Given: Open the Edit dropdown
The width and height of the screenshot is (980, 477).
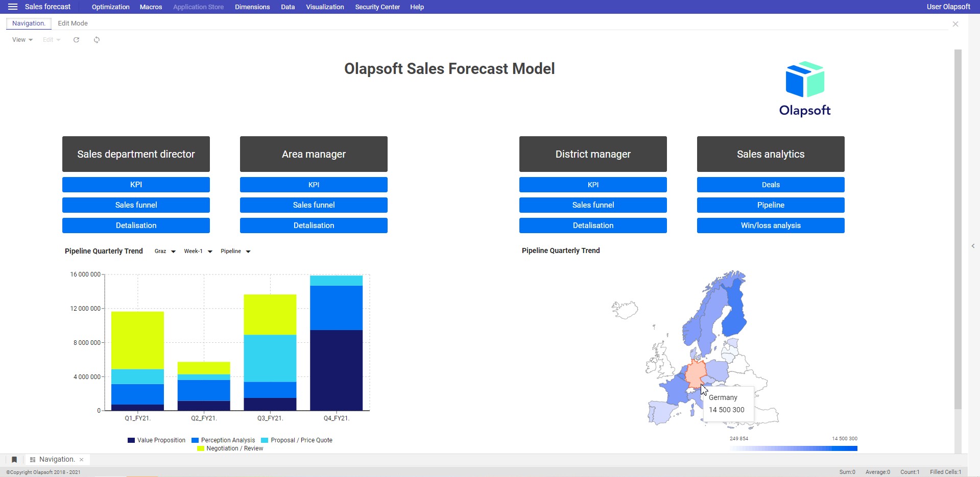Looking at the screenshot, I should (x=52, y=40).
